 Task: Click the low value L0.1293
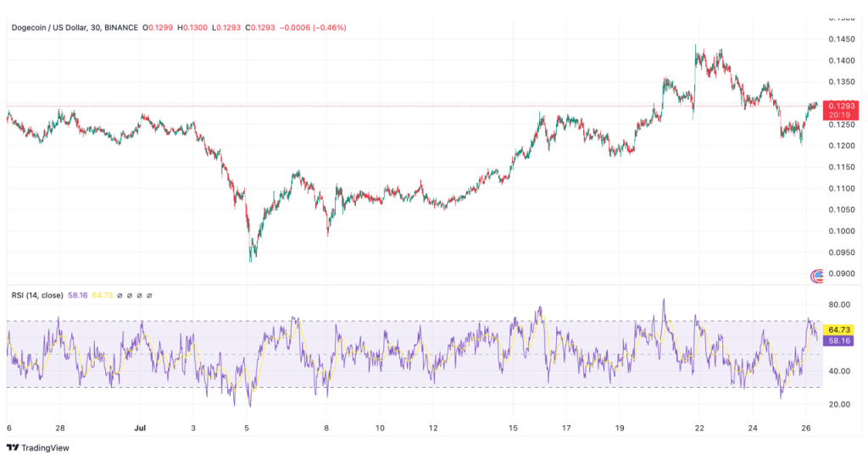tap(226, 28)
